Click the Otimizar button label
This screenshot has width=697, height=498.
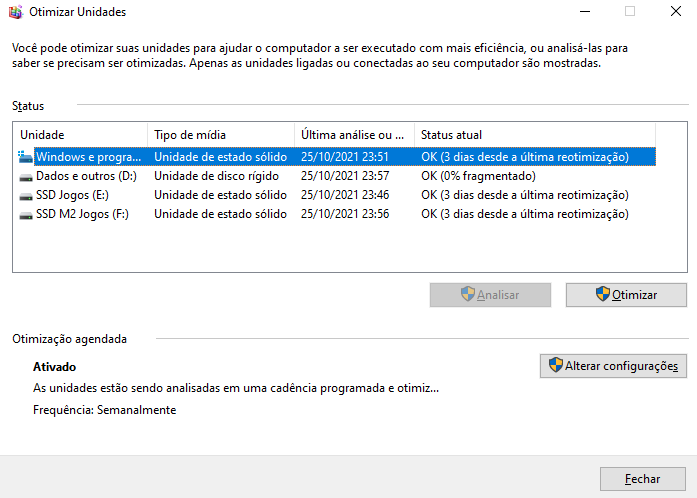click(x=634, y=295)
